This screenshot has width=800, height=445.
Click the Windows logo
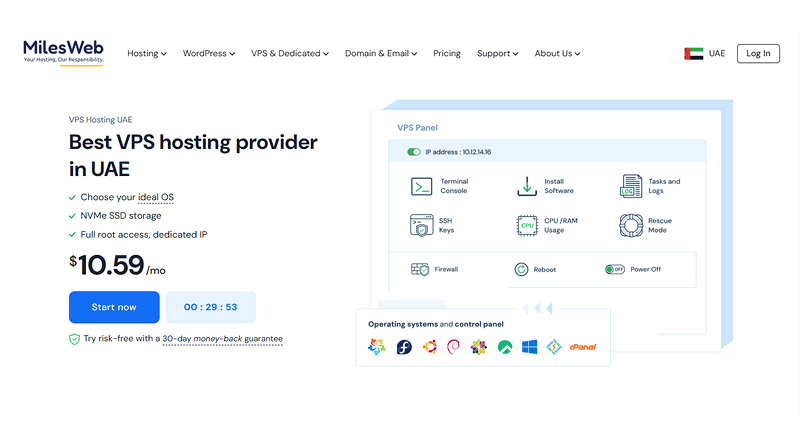tap(530, 348)
